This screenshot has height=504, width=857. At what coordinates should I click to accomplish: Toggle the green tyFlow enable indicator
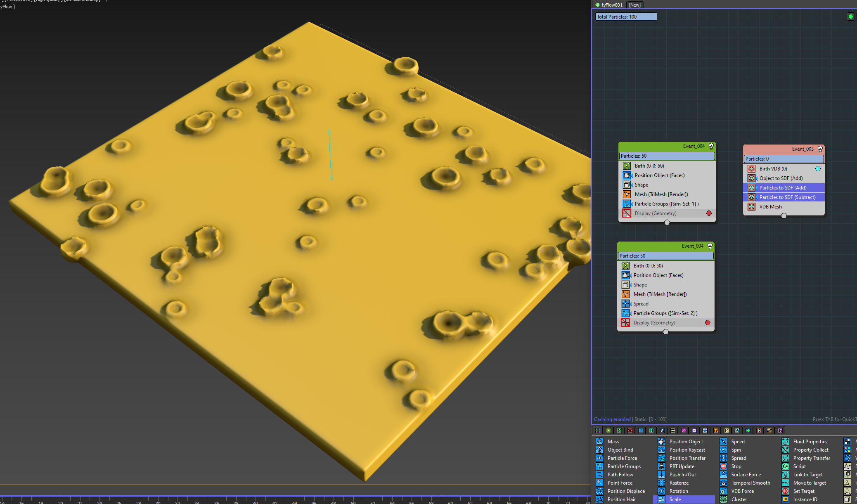point(850,17)
